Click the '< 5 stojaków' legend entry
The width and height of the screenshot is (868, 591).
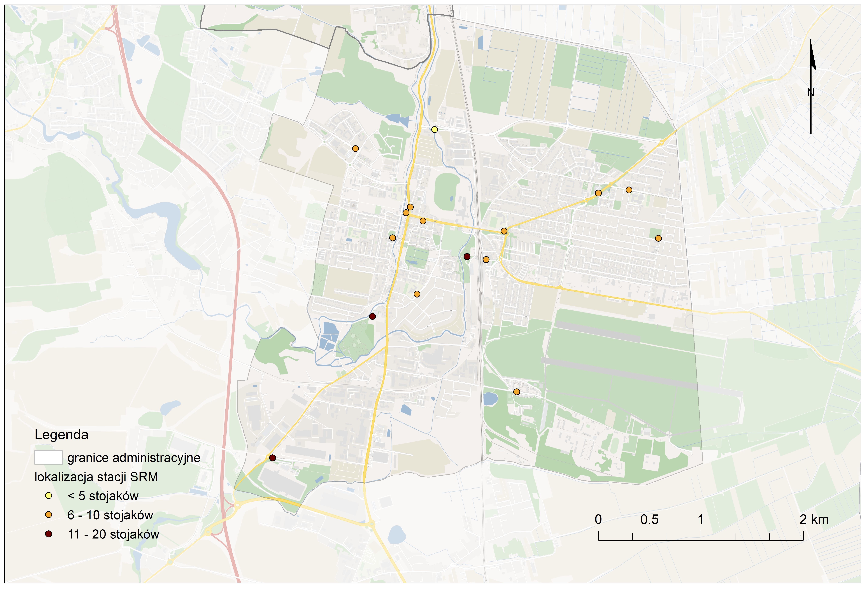pyautogui.click(x=103, y=496)
